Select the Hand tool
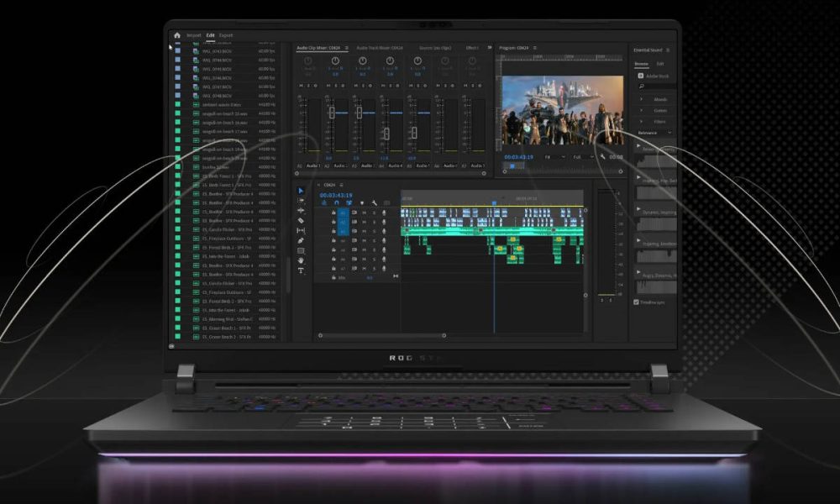Image resolution: width=840 pixels, height=504 pixels. 301,260
